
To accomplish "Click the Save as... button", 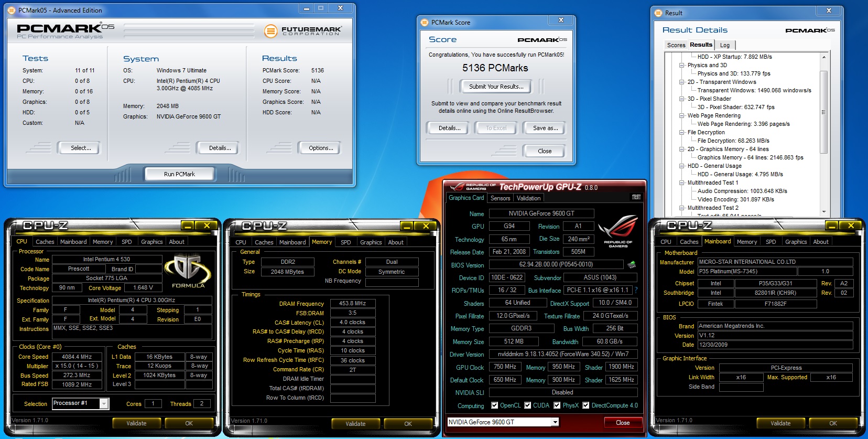I will pos(545,128).
